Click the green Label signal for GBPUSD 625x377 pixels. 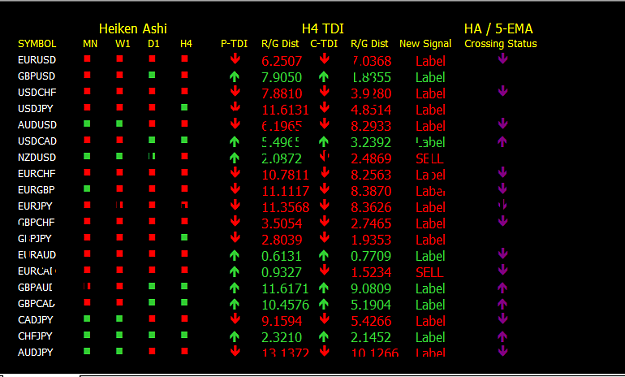click(430, 77)
